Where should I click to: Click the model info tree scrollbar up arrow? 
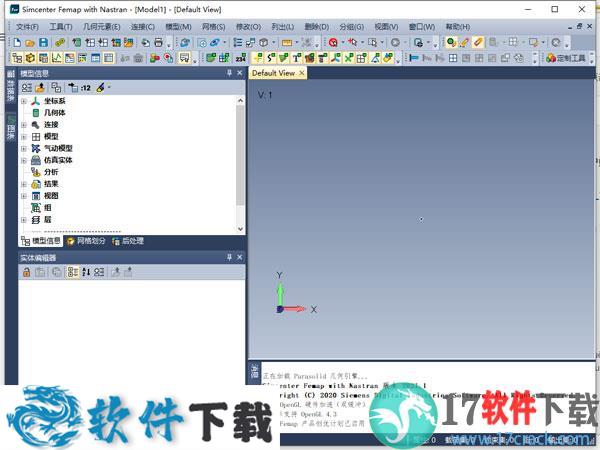coord(240,101)
